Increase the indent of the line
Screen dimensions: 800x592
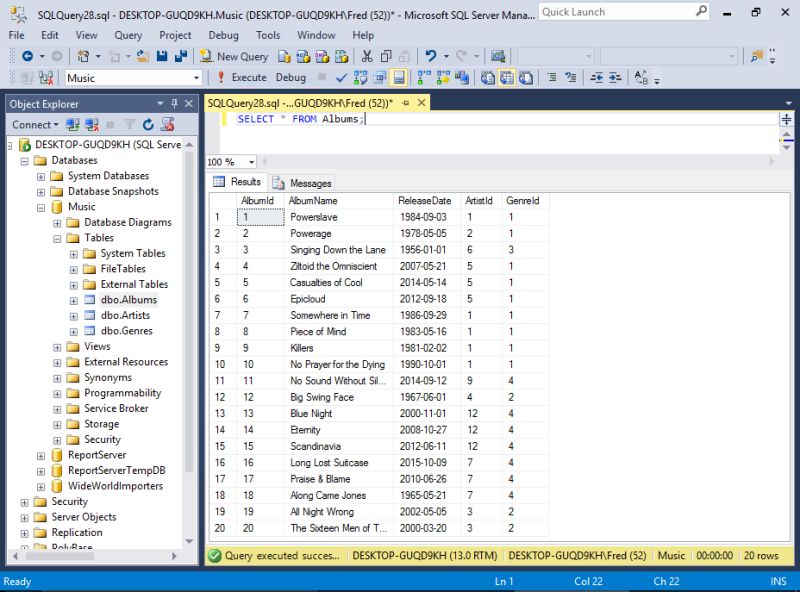[x=615, y=78]
